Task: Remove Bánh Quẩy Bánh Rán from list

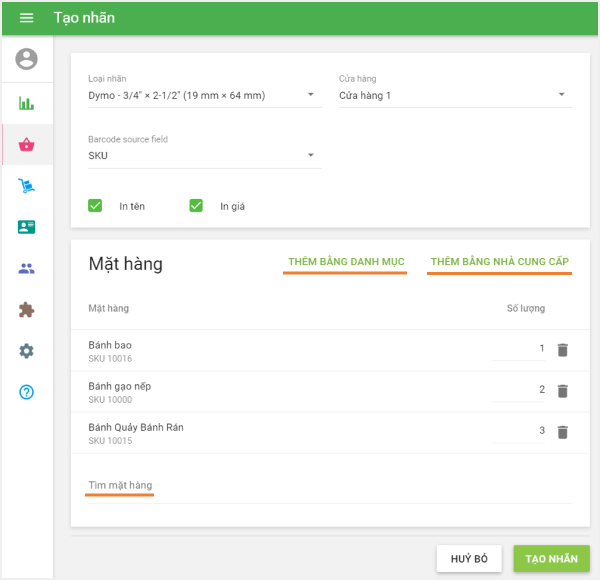Action: coord(562,432)
